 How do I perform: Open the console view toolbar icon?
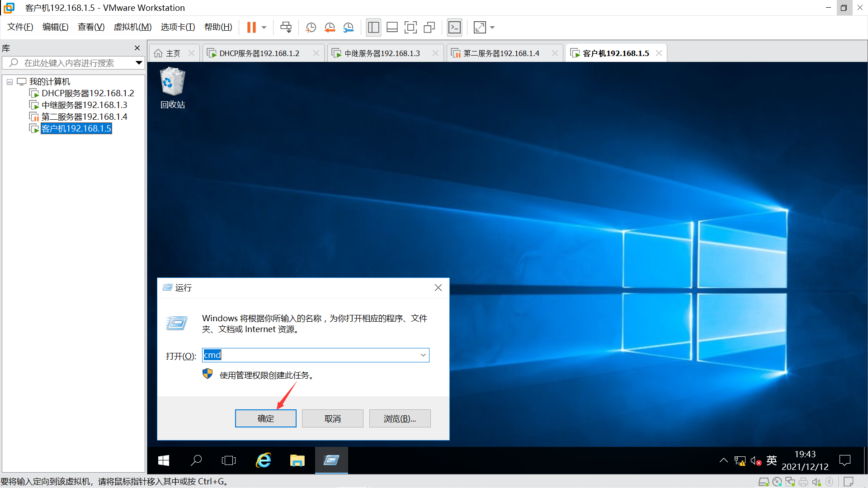coord(454,28)
